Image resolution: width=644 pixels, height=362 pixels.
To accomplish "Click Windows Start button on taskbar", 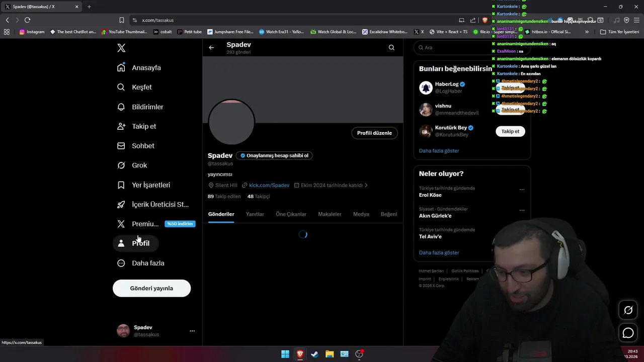I will coord(285,354).
